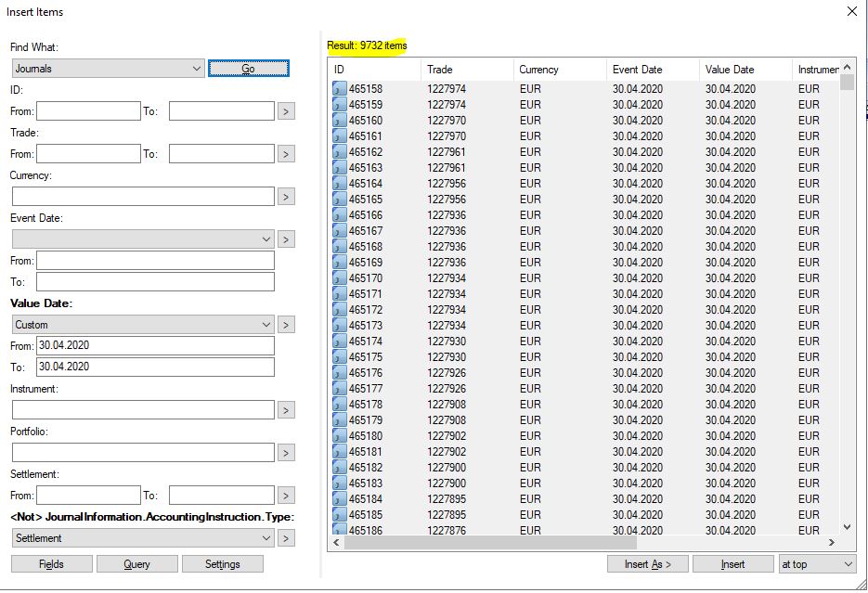
Task: Sort by the Event Date column header
Action: [x=653, y=70]
